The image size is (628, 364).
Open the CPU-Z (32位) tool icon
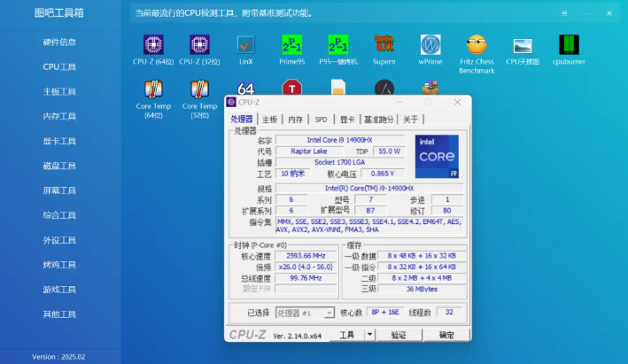[199, 45]
